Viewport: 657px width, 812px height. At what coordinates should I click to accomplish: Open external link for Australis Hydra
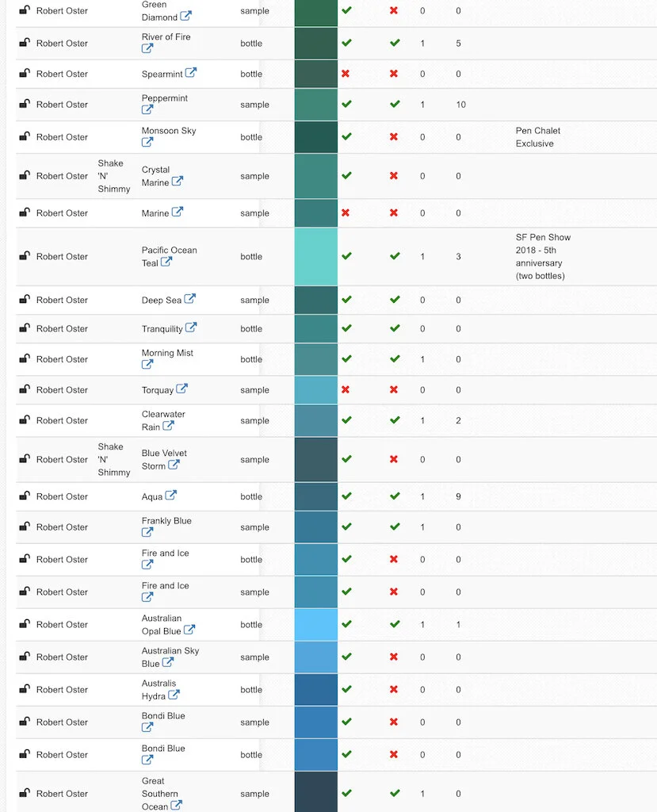(174, 695)
